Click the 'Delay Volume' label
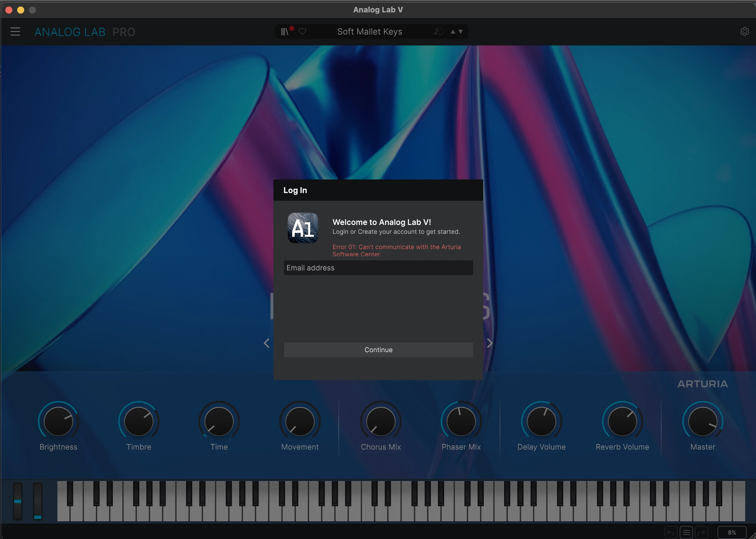Viewport: 756px width, 539px height. coord(542,447)
